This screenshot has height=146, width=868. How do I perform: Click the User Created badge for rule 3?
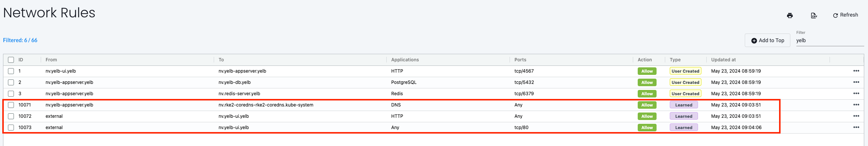(685, 94)
